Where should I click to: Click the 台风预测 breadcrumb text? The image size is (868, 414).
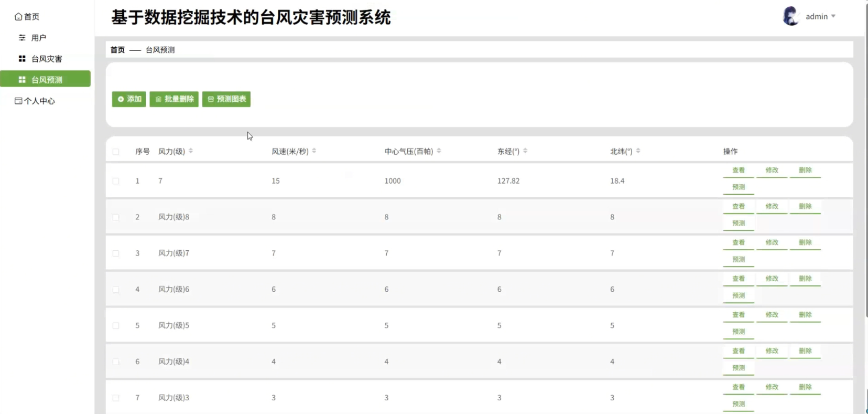coord(160,50)
